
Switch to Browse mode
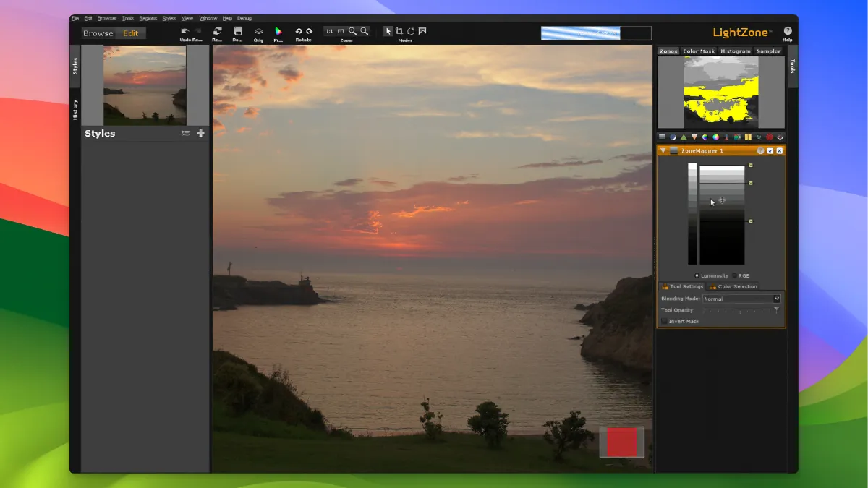[x=98, y=33]
